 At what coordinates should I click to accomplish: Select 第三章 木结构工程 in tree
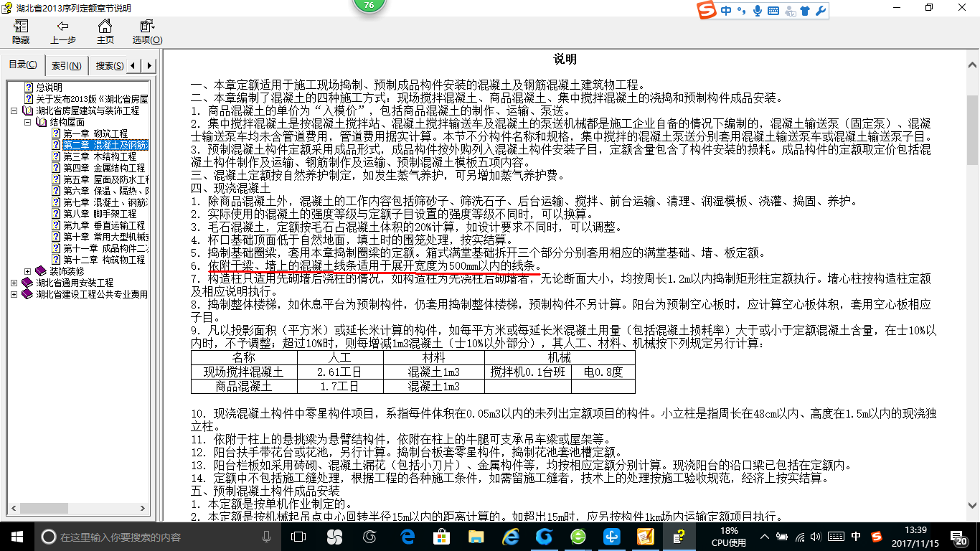100,156
